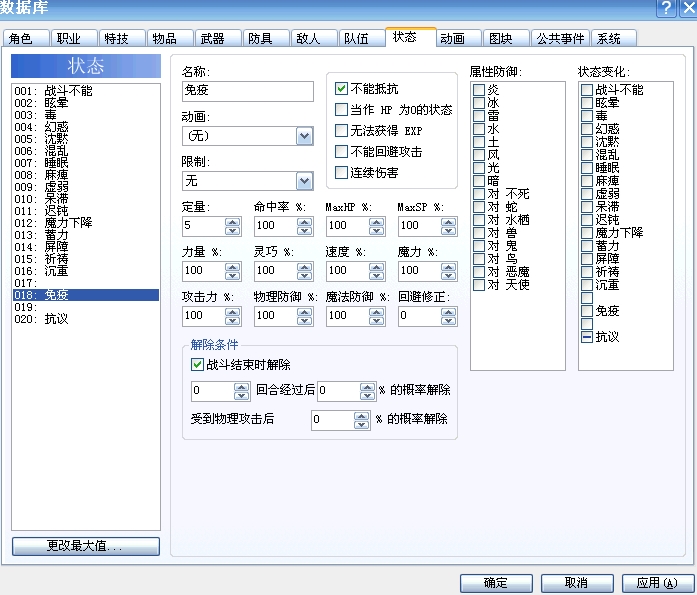Switch to the 职业 tab
697x595 pixels.
[x=74, y=39]
